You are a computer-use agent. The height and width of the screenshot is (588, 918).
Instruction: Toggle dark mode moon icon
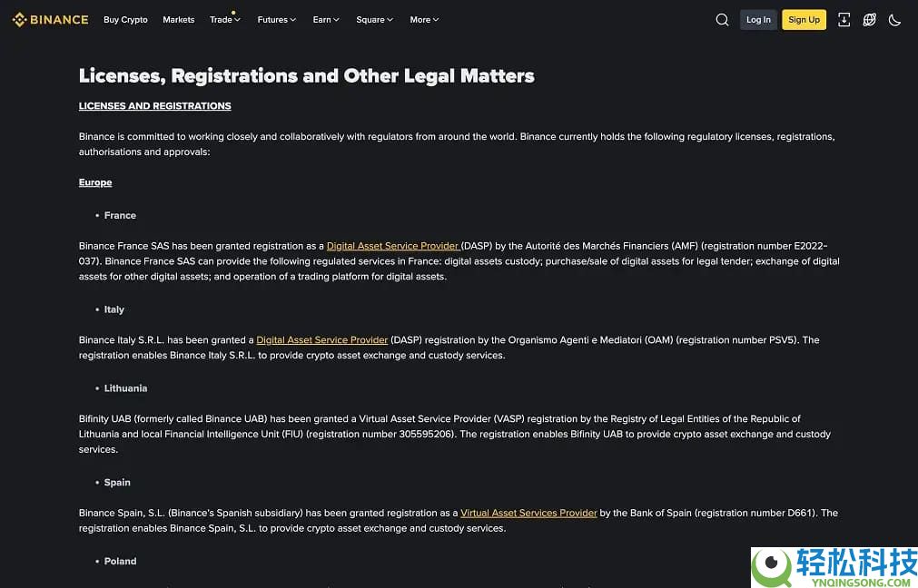894,20
